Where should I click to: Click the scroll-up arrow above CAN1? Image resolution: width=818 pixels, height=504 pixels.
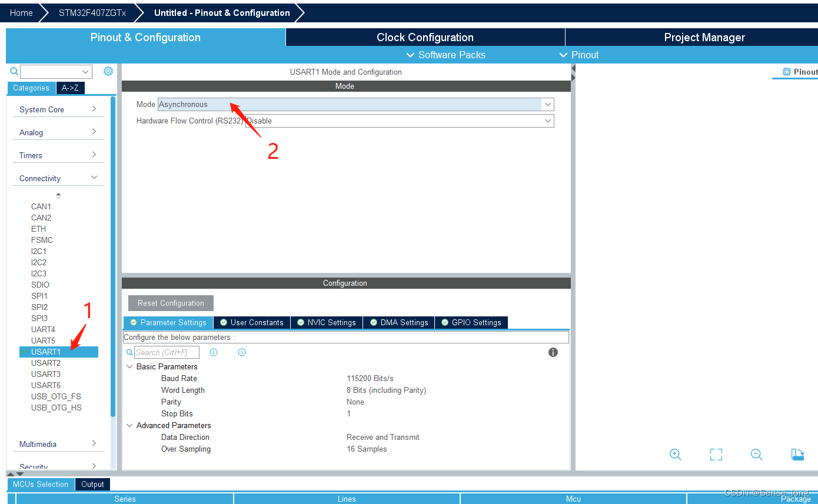point(58,194)
